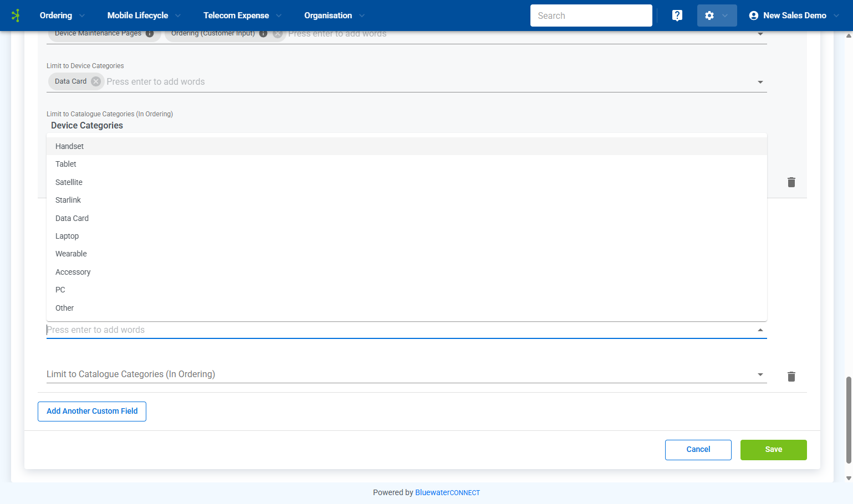View info on Device Maintenance Pages chip
This screenshot has height=504, width=853.
(149, 33)
